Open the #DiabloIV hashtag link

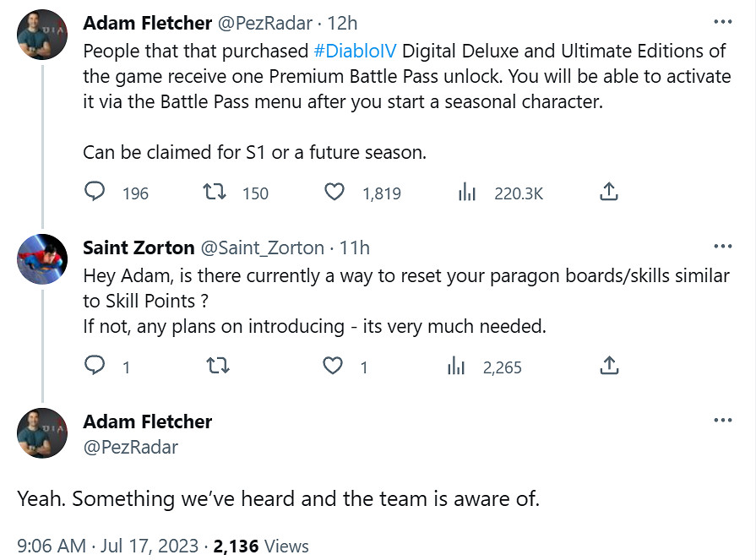(355, 51)
